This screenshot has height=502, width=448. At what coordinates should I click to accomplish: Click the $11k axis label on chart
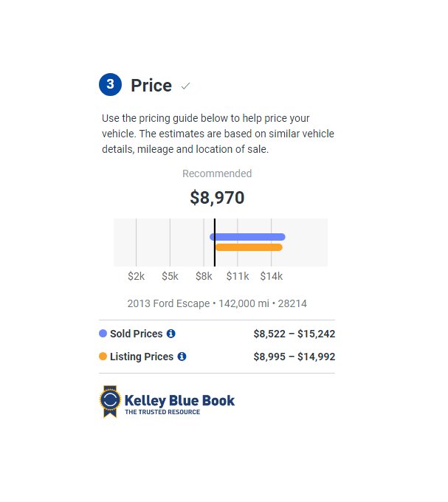(x=238, y=276)
